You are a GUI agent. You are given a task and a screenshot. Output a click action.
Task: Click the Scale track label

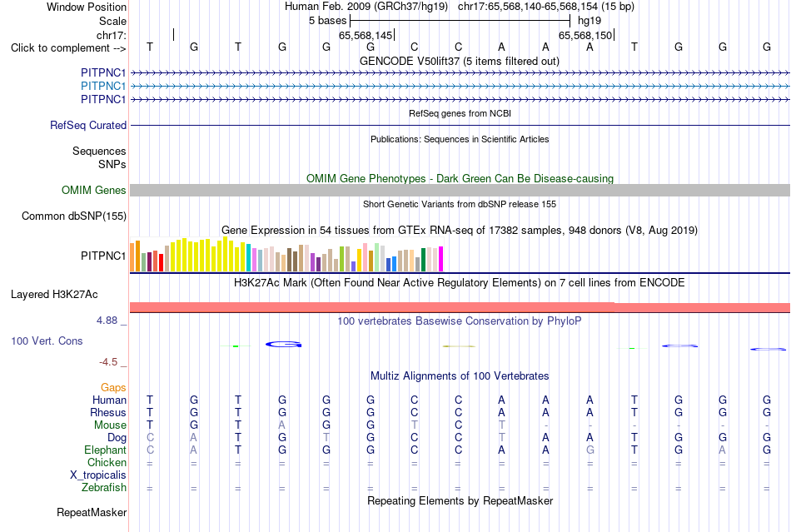(x=112, y=21)
